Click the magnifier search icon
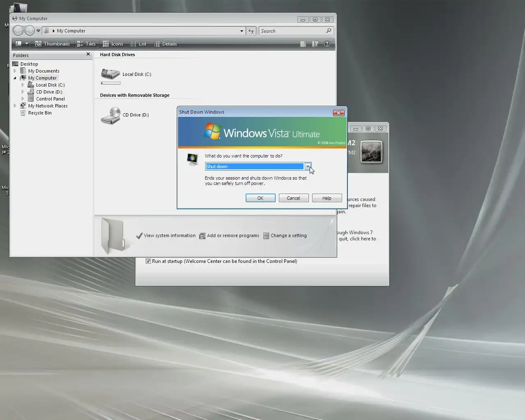525x420 pixels. 329,31
